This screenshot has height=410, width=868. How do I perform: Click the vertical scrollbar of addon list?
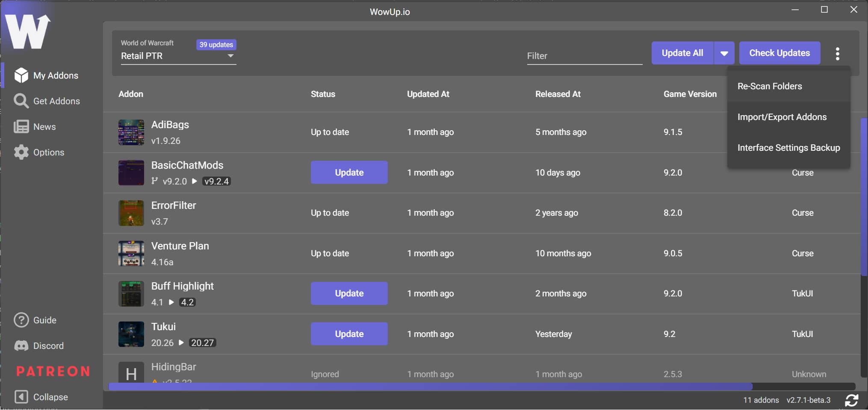(x=864, y=196)
